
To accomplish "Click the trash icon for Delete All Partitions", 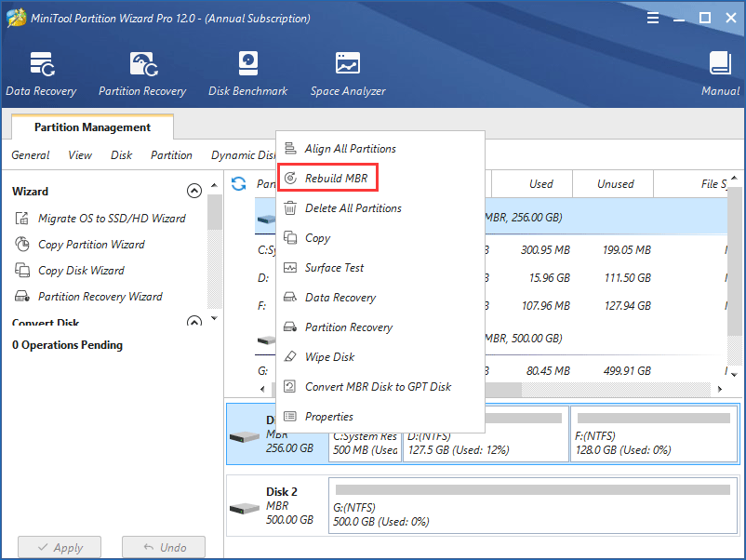I will coord(290,208).
